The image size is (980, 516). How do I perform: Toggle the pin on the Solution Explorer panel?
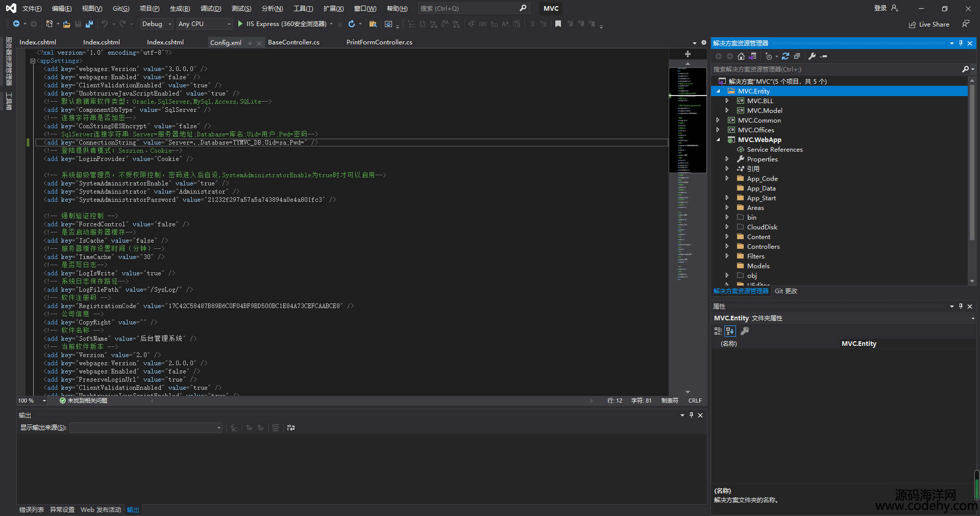coord(961,43)
